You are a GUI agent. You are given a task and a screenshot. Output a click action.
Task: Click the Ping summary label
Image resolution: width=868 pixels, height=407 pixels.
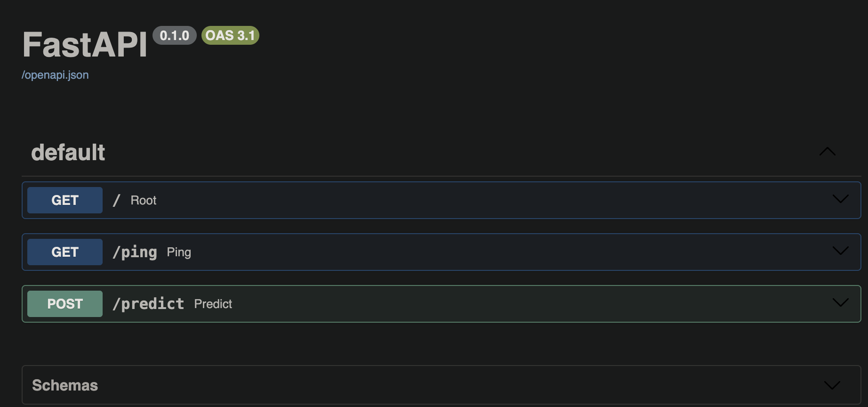point(179,252)
